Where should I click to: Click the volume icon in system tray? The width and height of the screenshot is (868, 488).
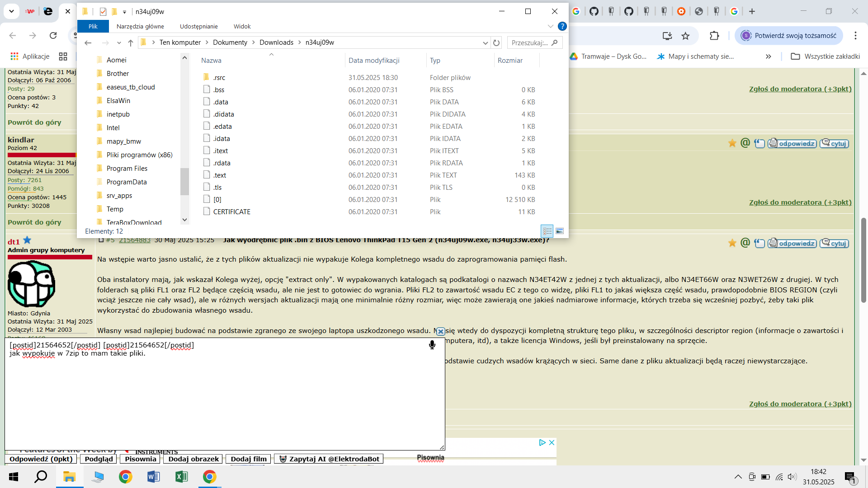click(x=792, y=477)
